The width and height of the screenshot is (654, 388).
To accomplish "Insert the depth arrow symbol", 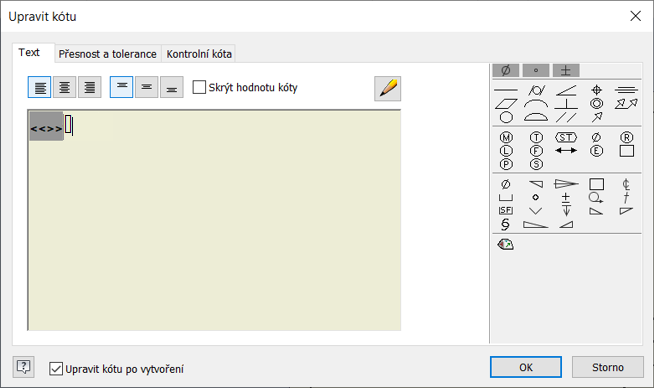I will pyautogui.click(x=566, y=211).
